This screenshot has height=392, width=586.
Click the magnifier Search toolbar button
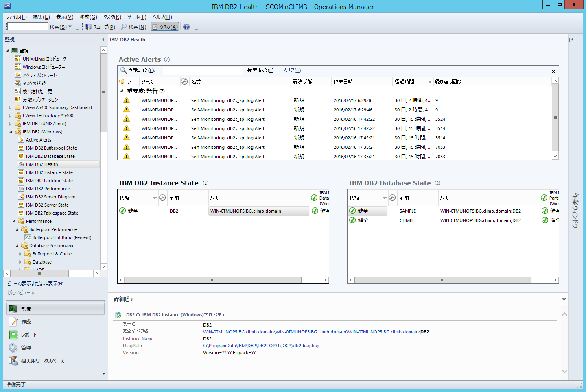click(133, 27)
